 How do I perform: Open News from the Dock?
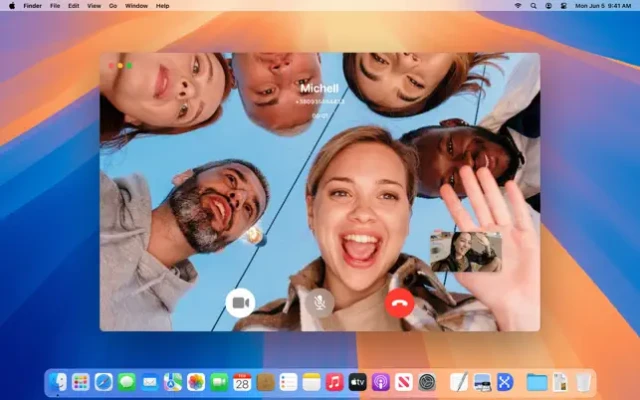pyautogui.click(x=404, y=382)
